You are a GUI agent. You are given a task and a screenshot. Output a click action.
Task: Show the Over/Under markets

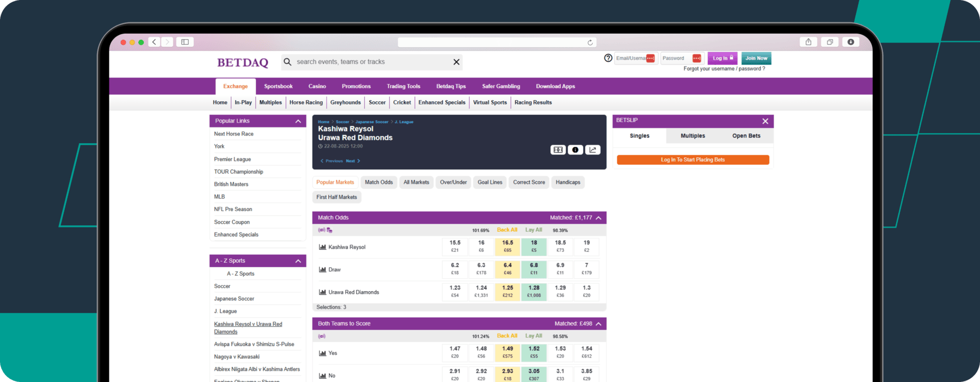(454, 182)
